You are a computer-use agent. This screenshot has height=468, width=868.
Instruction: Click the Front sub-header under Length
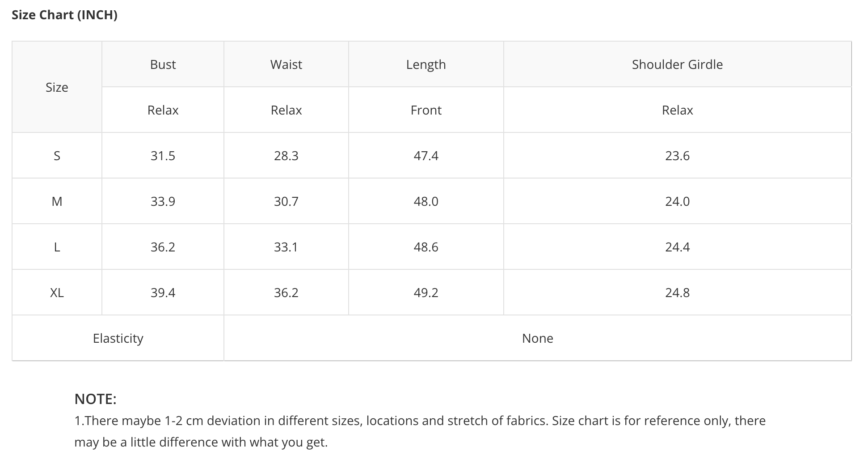426,110
